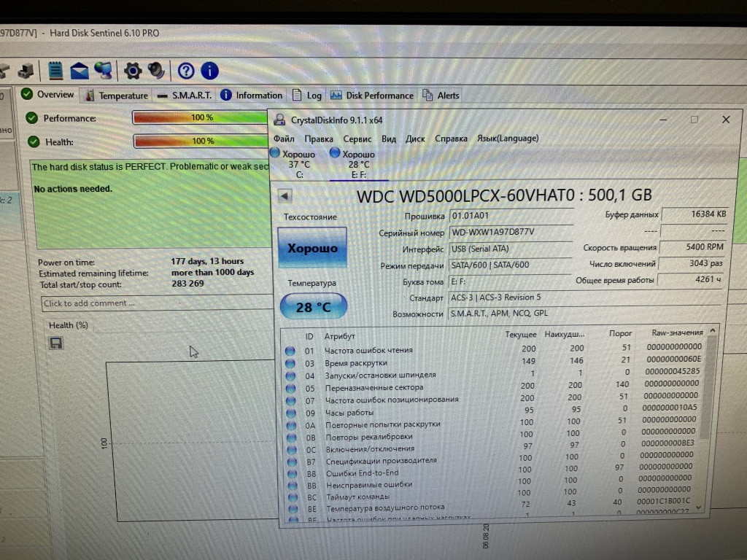Save the Health graph using floppy disk icon

pos(56,343)
